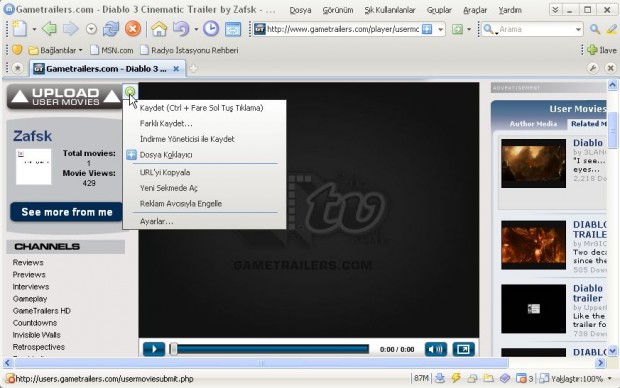Open the Arama search box dropdown
The width and height of the screenshot is (620, 388).
point(578,29)
